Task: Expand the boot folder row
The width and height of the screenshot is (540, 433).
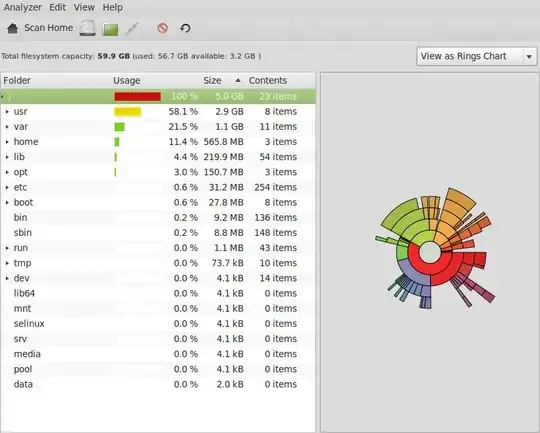Action: (x=7, y=203)
